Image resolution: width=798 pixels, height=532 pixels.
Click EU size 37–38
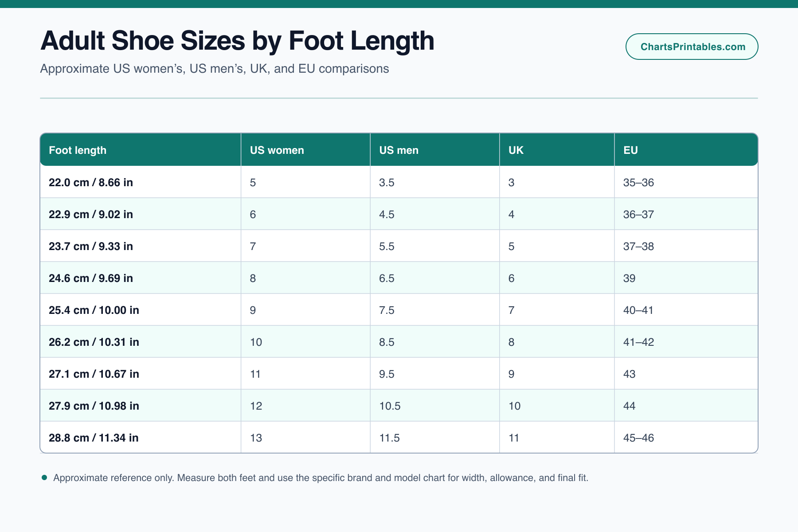click(x=686, y=246)
